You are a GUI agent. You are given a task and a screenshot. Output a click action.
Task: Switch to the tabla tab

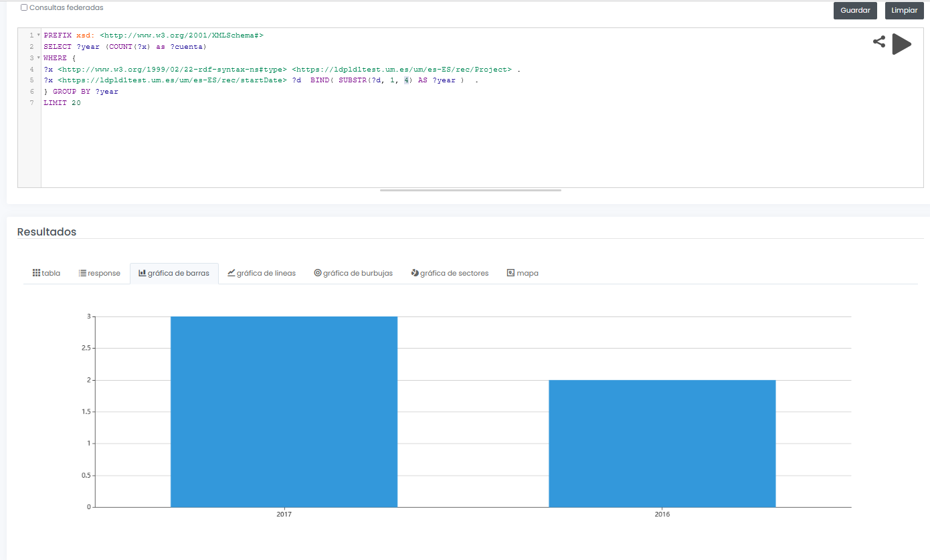[x=46, y=273]
